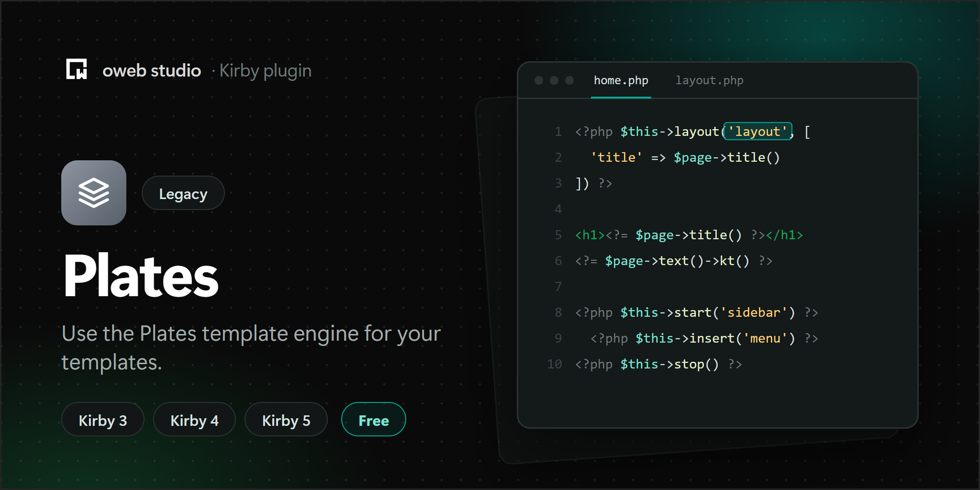Click line number 10 in the gutter
Screen dimensions: 980x490
554,364
